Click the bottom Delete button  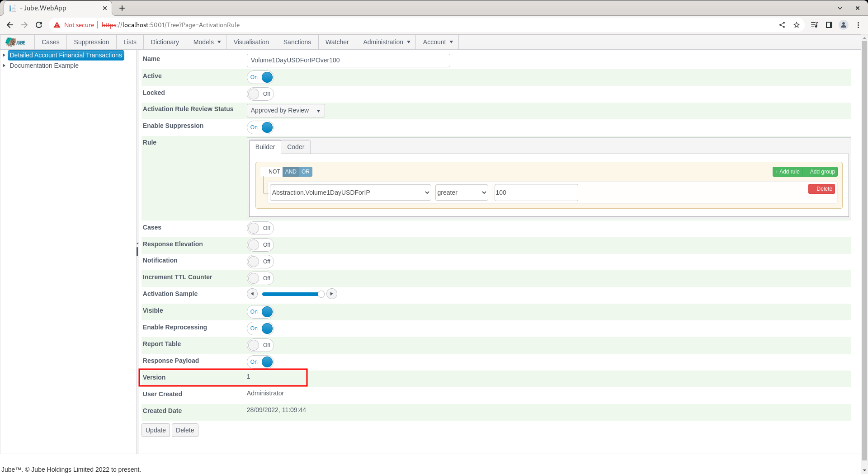click(x=185, y=430)
